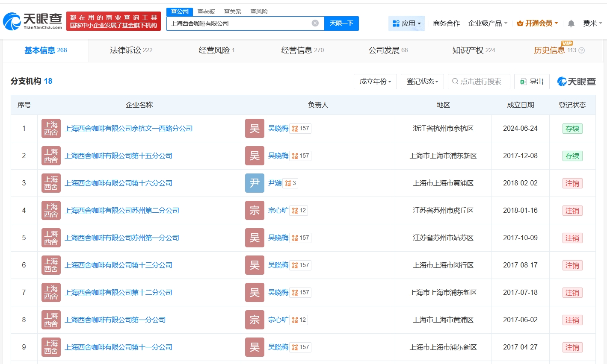This screenshot has width=607, height=364.
Task: Click 吴 avatar in row 1
Action: click(255, 129)
